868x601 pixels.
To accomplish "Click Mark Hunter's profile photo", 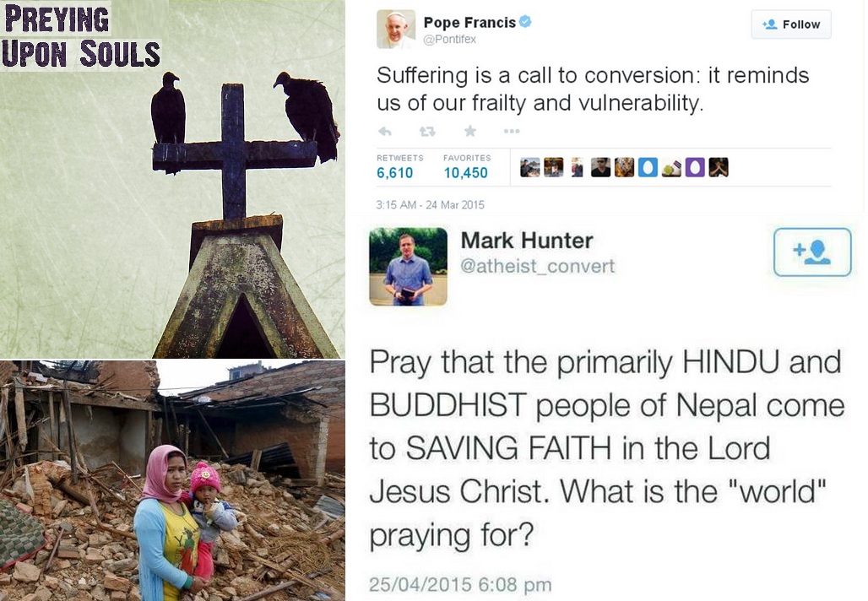I will click(x=409, y=267).
